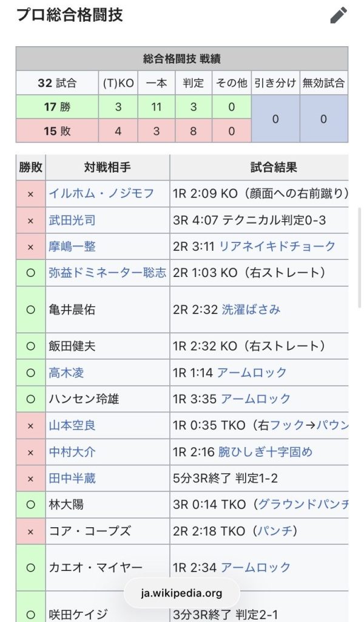The image size is (364, 622).
Task: Open the 高木凌 link
Action: (66, 372)
